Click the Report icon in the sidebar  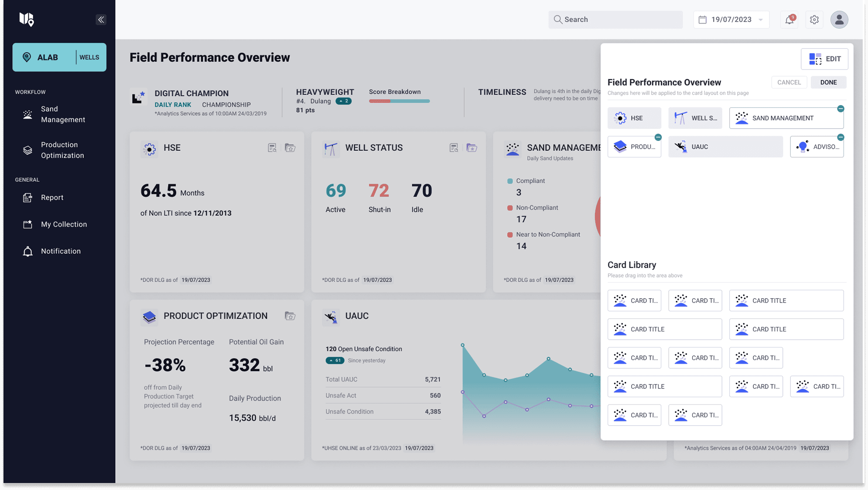(27, 197)
